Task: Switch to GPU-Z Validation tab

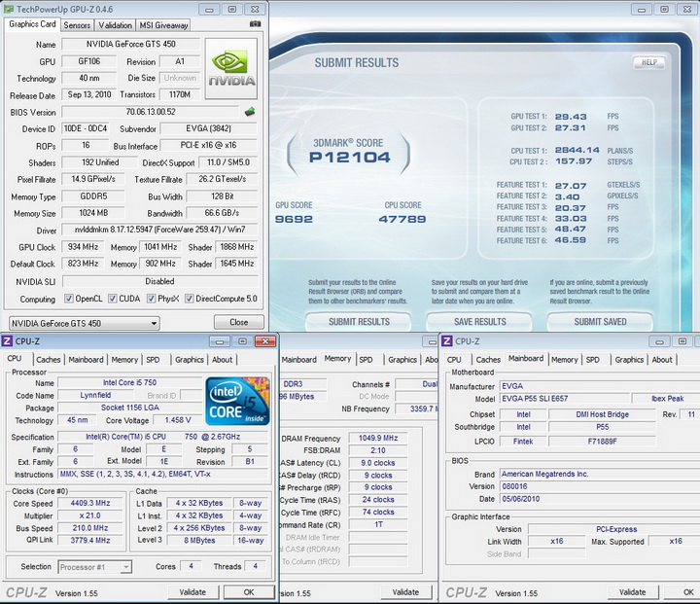Action: tap(115, 25)
